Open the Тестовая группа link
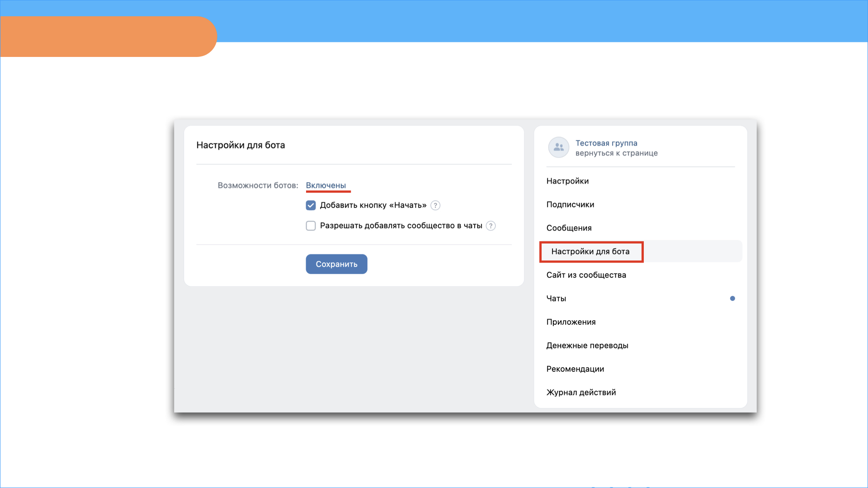This screenshot has height=488, width=868. pos(606,143)
